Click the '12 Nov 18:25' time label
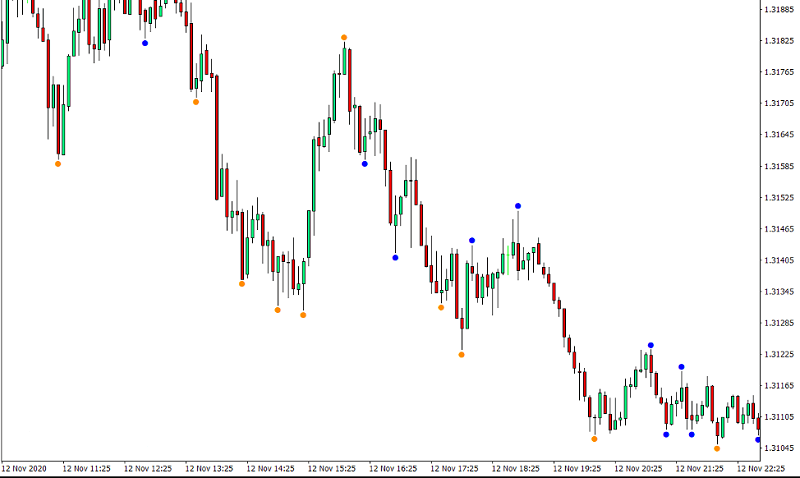Viewport: 800px width, 478px height. [x=515, y=468]
